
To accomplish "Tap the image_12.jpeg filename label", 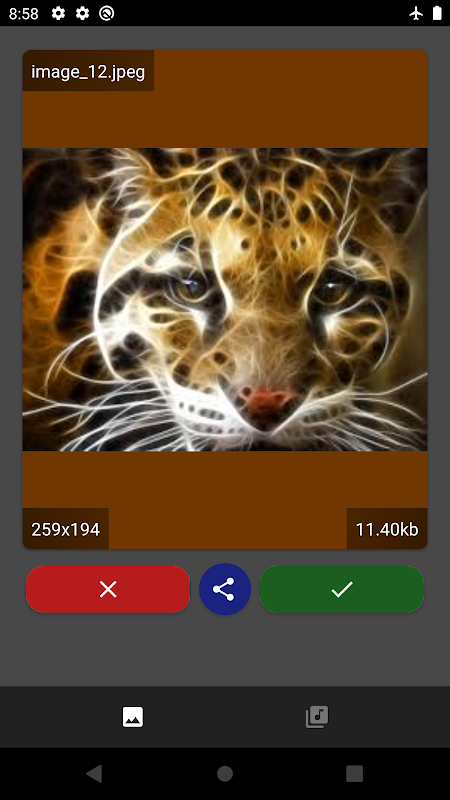I will point(88,71).
